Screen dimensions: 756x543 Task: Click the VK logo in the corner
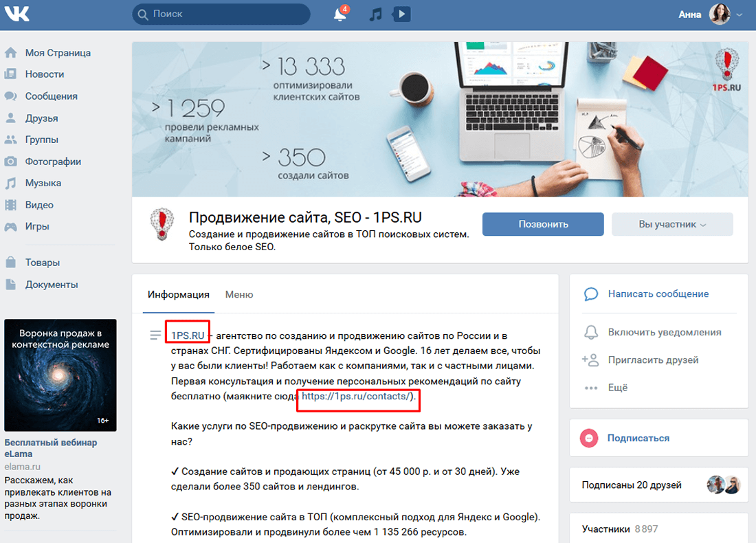coord(16,13)
